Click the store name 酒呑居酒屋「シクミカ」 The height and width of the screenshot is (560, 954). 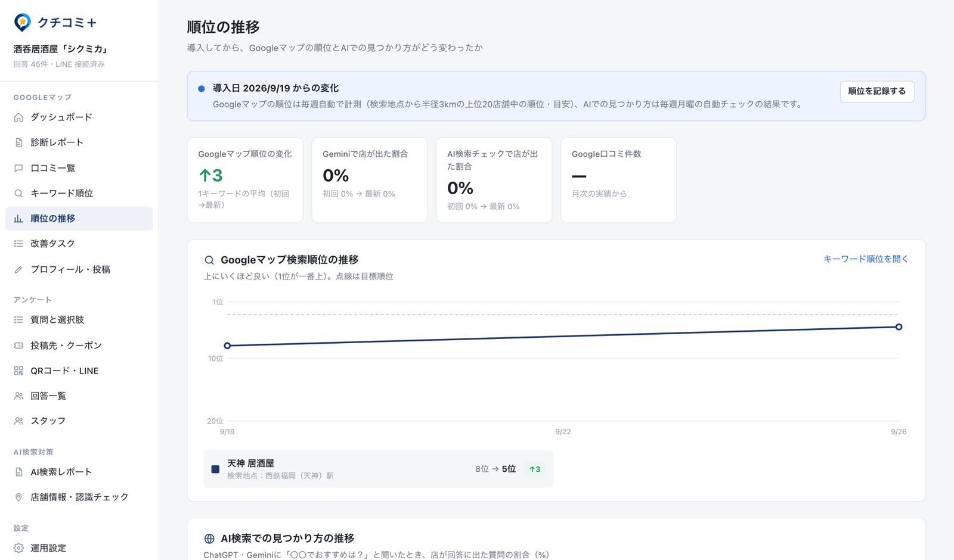click(61, 49)
